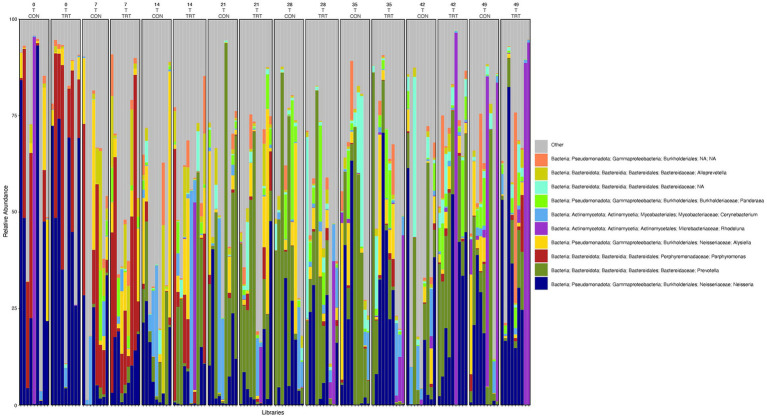Select the last facet header '49 T TRT'
This screenshot has height=417, width=767.
click(516, 10)
